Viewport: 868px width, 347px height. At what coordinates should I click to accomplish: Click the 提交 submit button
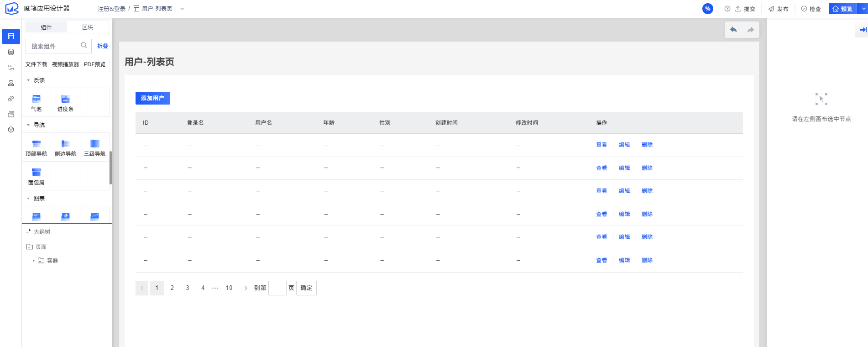(745, 9)
